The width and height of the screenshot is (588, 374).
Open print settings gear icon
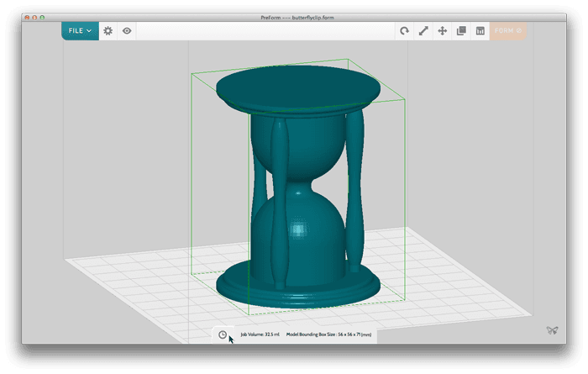tap(108, 31)
